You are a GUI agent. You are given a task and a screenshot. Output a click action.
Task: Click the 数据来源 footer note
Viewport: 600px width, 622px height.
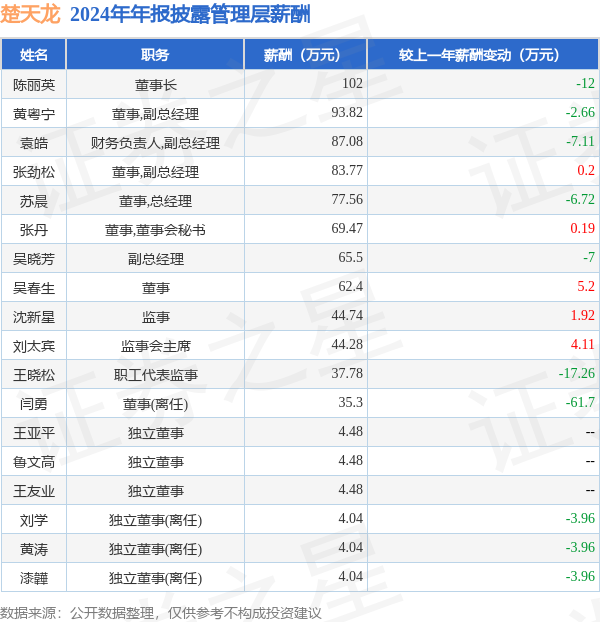coord(161,613)
